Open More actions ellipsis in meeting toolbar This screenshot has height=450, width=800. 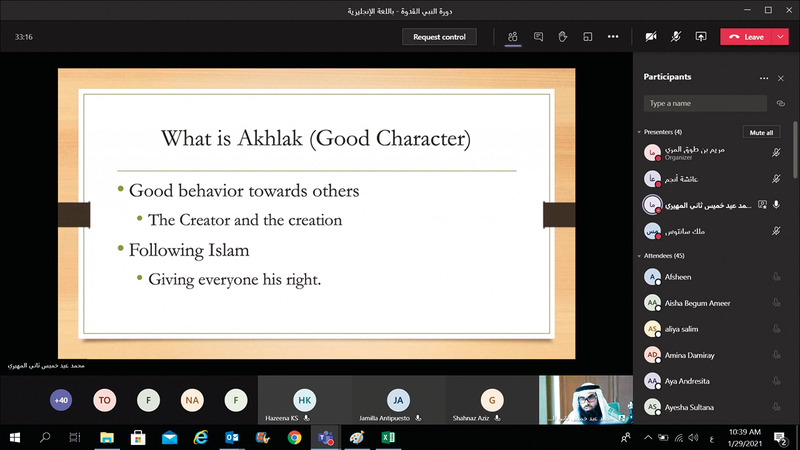pos(613,37)
